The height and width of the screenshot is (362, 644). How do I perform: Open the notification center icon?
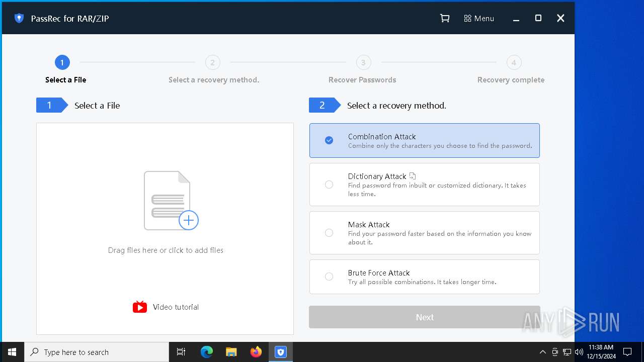[627, 352]
